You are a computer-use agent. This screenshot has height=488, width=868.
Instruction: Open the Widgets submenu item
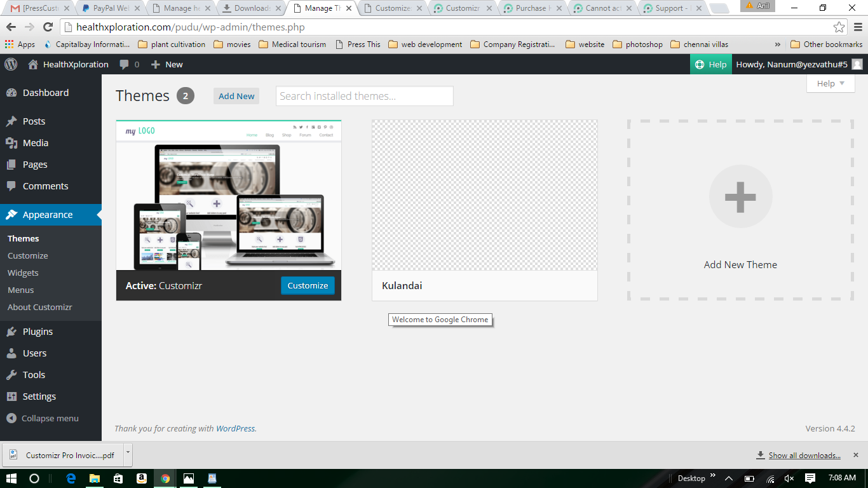[23, 273]
